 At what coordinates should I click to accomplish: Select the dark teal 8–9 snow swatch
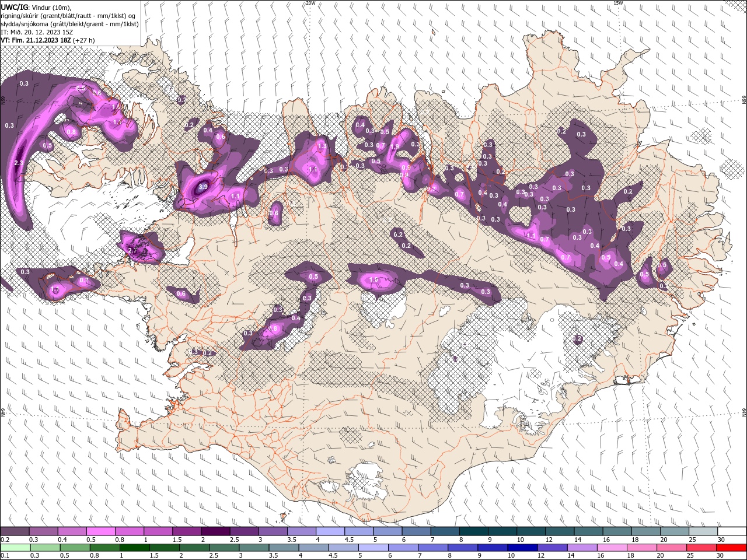(474, 531)
